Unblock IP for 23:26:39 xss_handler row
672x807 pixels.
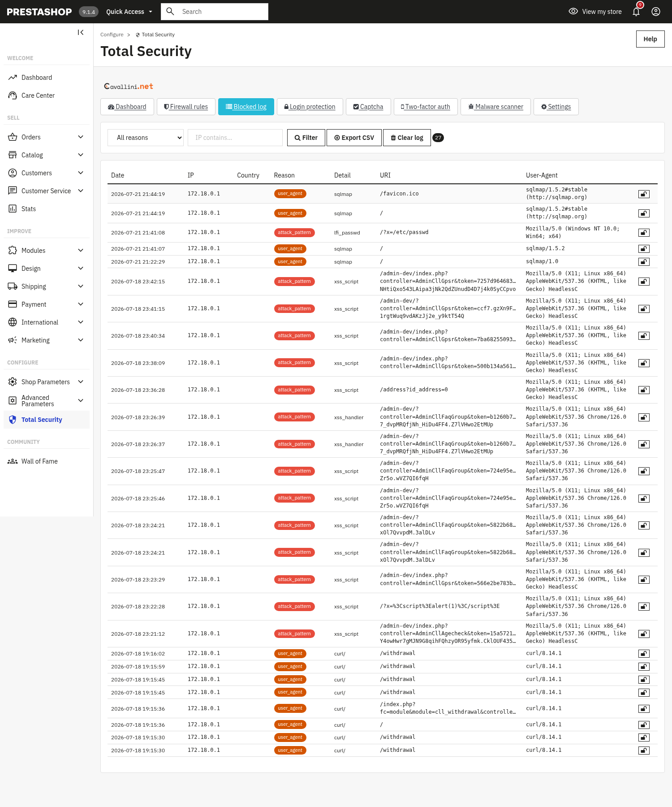pos(644,417)
